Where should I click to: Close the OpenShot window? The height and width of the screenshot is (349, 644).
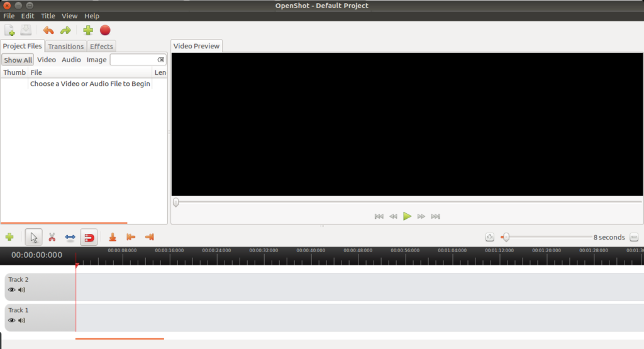point(6,5)
